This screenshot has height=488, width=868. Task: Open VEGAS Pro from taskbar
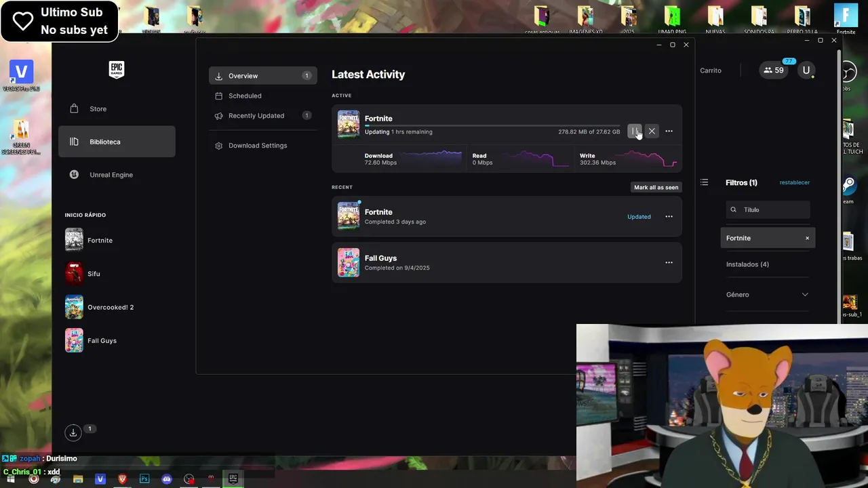click(100, 479)
